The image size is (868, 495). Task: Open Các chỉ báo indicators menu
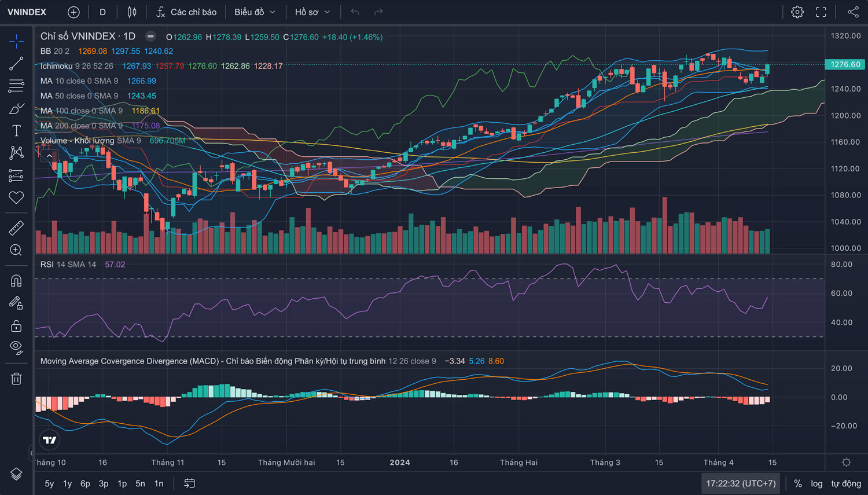pos(186,12)
